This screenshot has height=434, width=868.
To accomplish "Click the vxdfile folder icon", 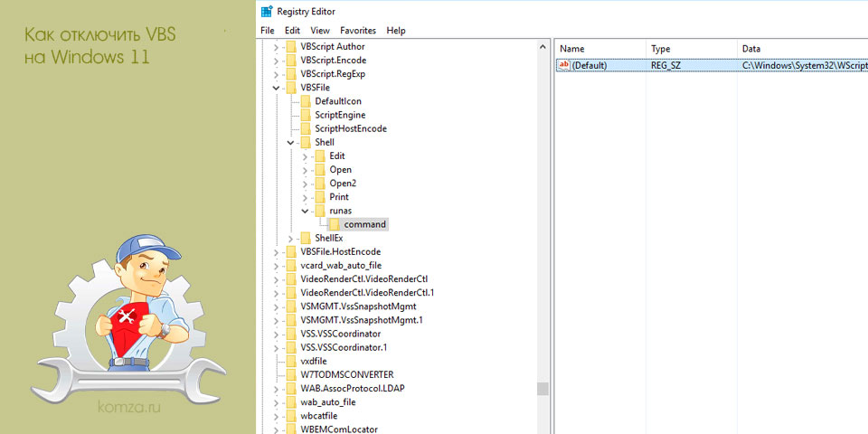I will pyautogui.click(x=291, y=361).
